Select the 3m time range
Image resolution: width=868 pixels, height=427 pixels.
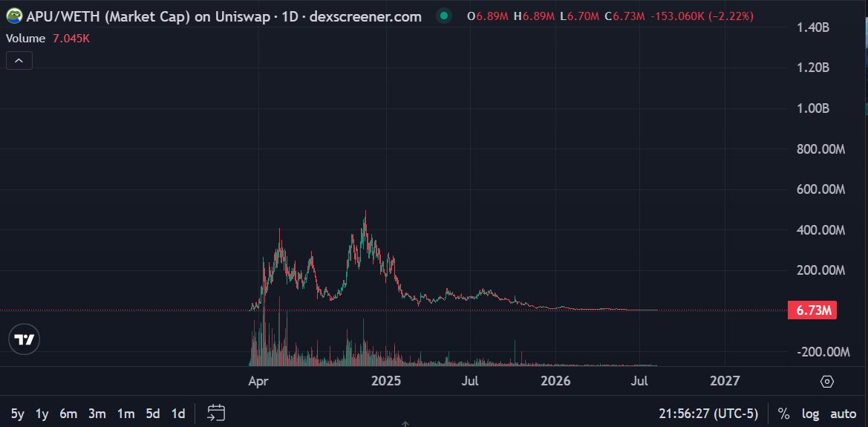[97, 413]
